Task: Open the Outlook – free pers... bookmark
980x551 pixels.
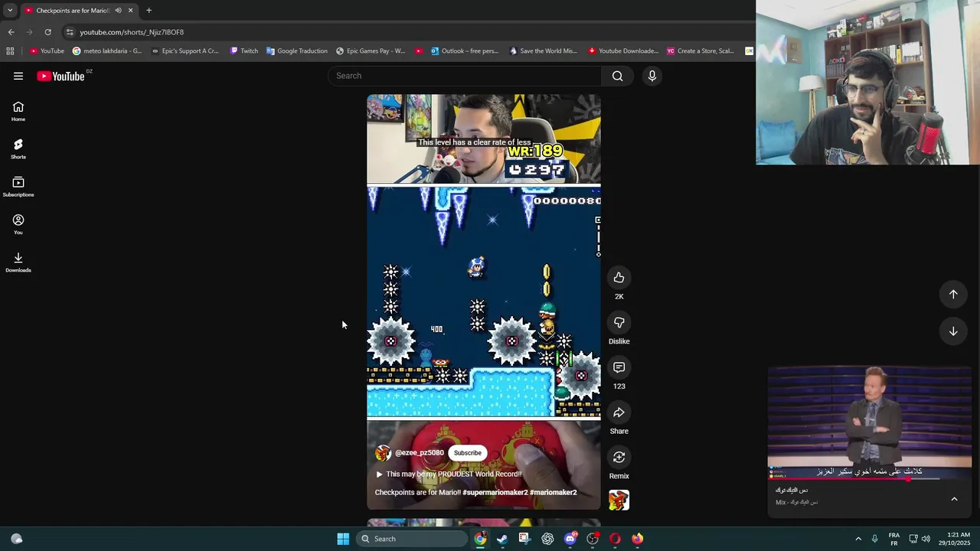Action: coord(464,51)
